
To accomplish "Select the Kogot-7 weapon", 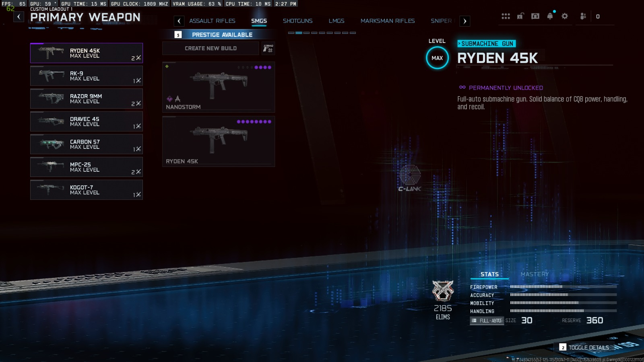I will click(x=87, y=190).
